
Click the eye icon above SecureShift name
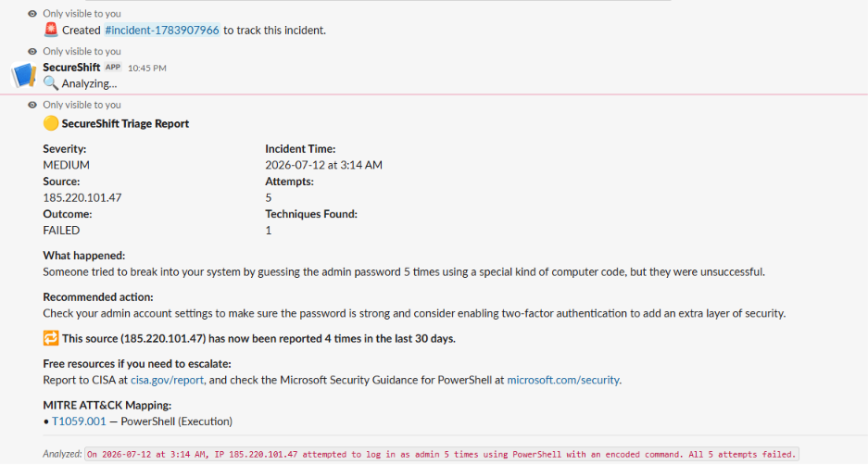click(x=32, y=51)
